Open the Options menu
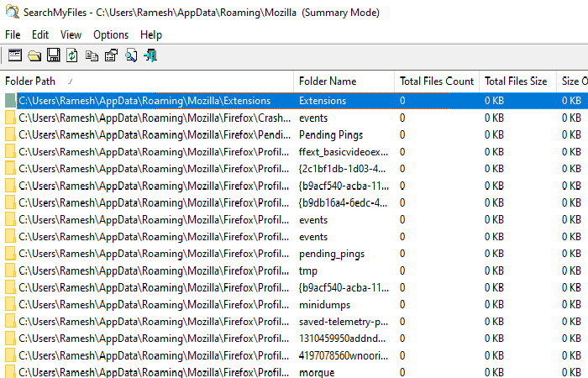 click(x=111, y=35)
